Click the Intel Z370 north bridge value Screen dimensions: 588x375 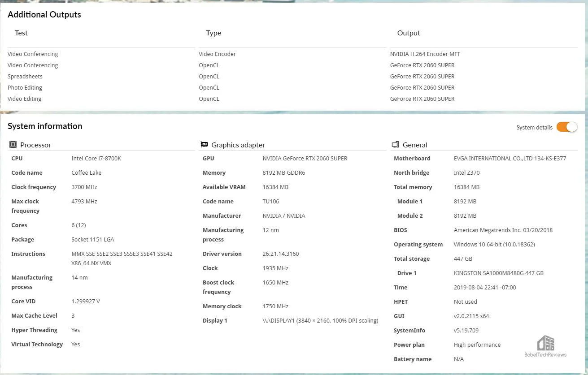pos(466,172)
